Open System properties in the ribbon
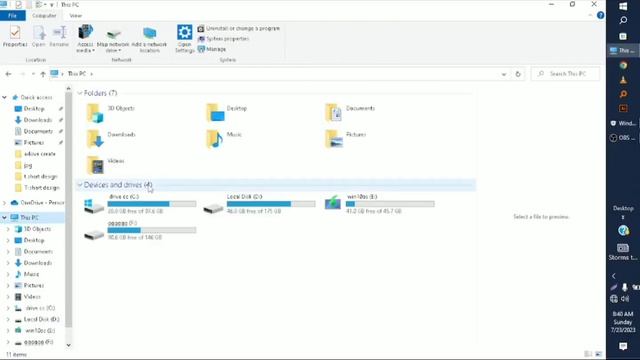This screenshot has height=360, width=640. coord(223,39)
